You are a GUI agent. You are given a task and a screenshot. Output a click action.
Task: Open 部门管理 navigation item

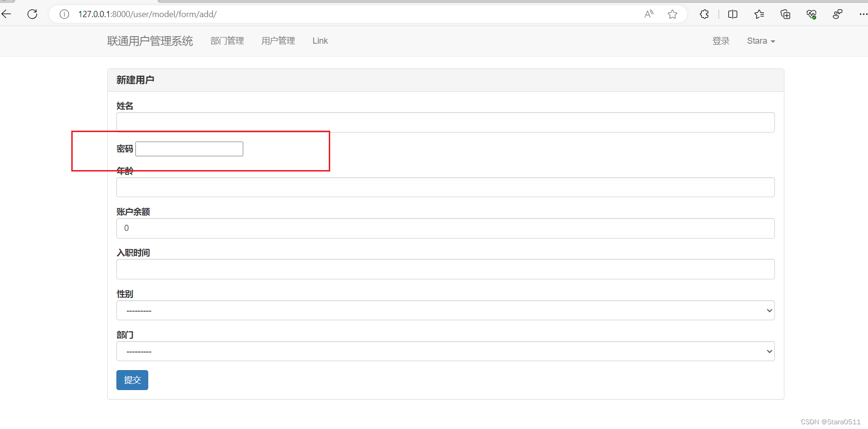pos(227,41)
